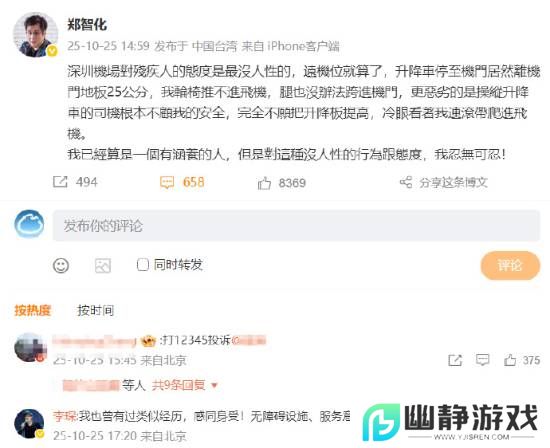550x448 pixels.
Task: Submit with the orange 评论 button
Action: click(510, 266)
